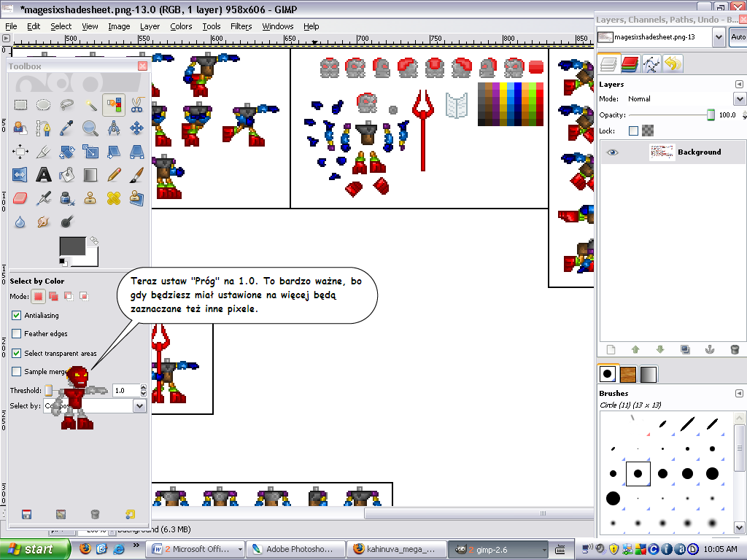Swap foreground and background colors
This screenshot has width=747, height=560.
(x=94, y=241)
